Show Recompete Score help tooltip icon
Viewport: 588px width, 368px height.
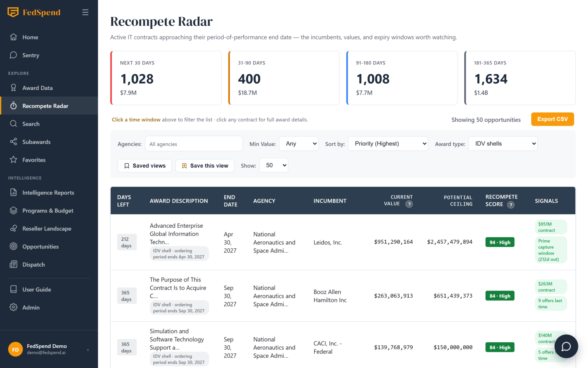coord(511,205)
